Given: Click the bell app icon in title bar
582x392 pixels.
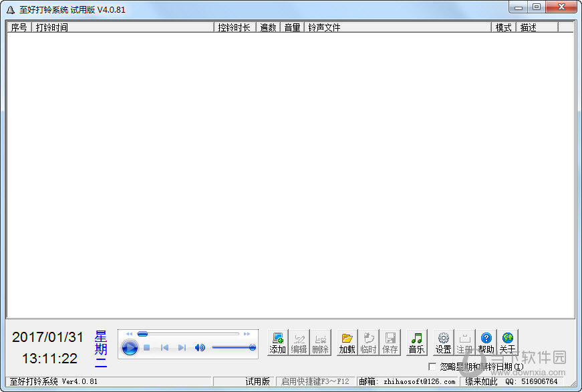Looking at the screenshot, I should pyautogui.click(x=11, y=10).
